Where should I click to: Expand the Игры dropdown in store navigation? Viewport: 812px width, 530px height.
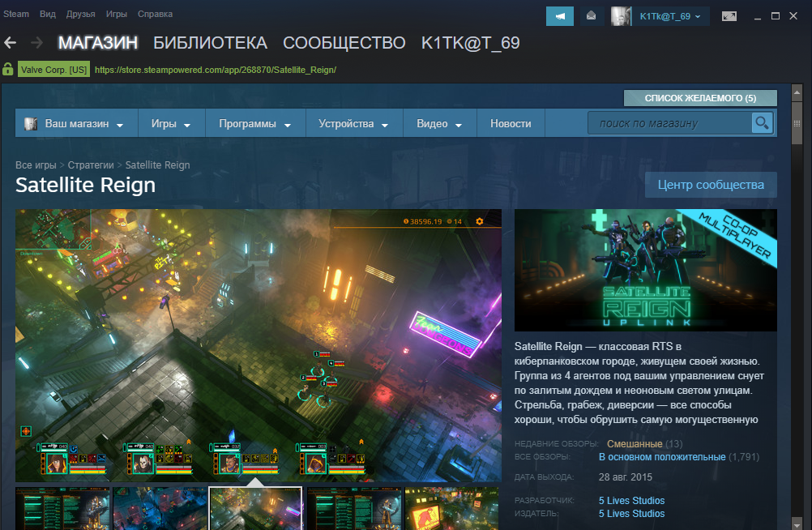[172, 123]
